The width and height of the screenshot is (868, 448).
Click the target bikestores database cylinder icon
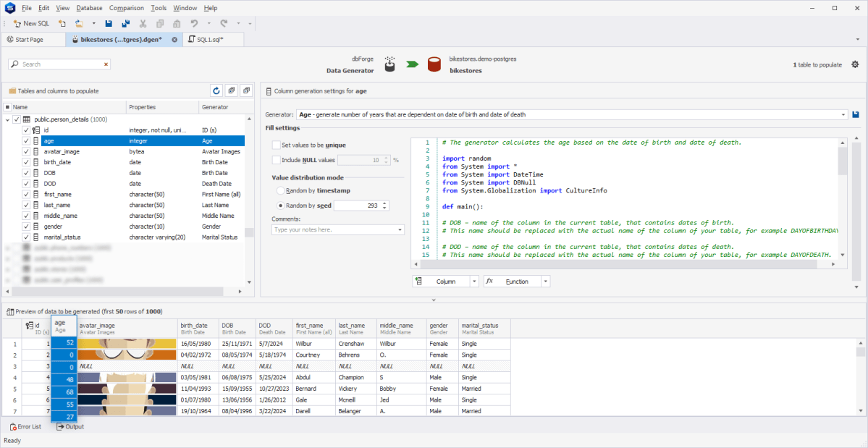(x=434, y=64)
